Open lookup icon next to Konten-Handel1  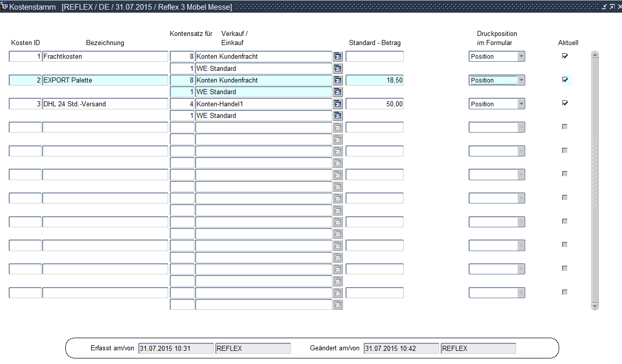coord(338,104)
